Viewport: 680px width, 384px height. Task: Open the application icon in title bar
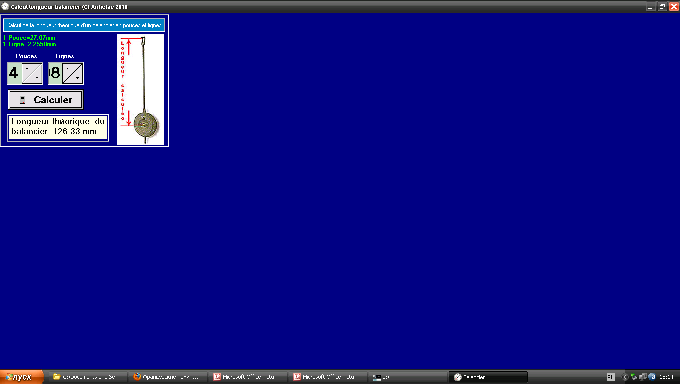pyautogui.click(x=5, y=7)
